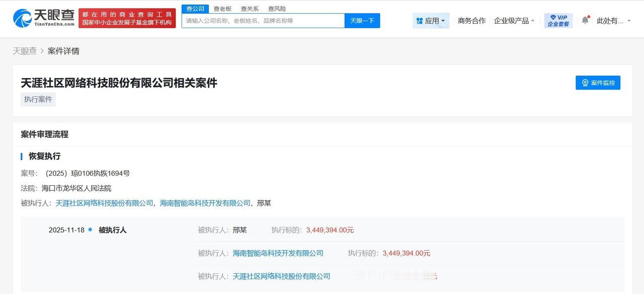
Task: Go to 天眼查 breadcrumb home
Action: pyautogui.click(x=25, y=51)
